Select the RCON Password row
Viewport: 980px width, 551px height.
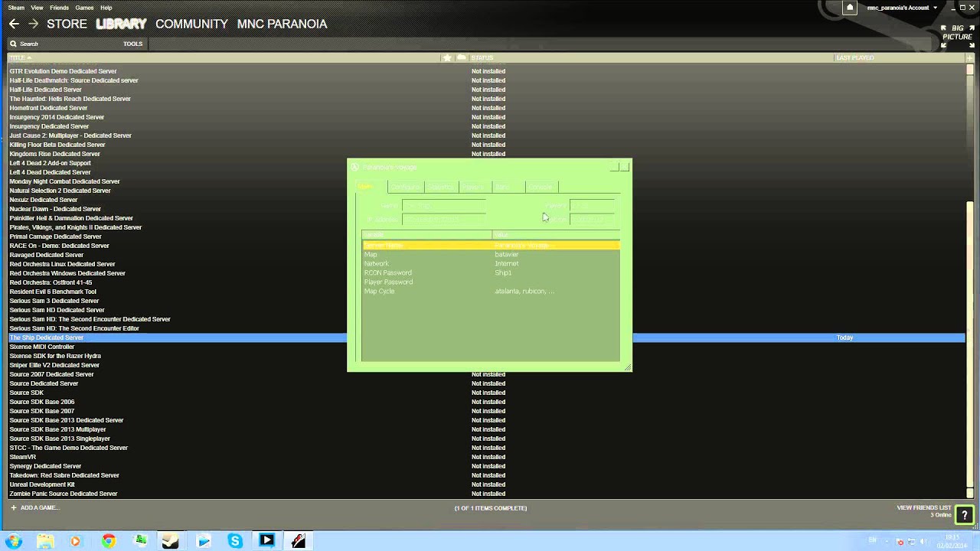491,272
